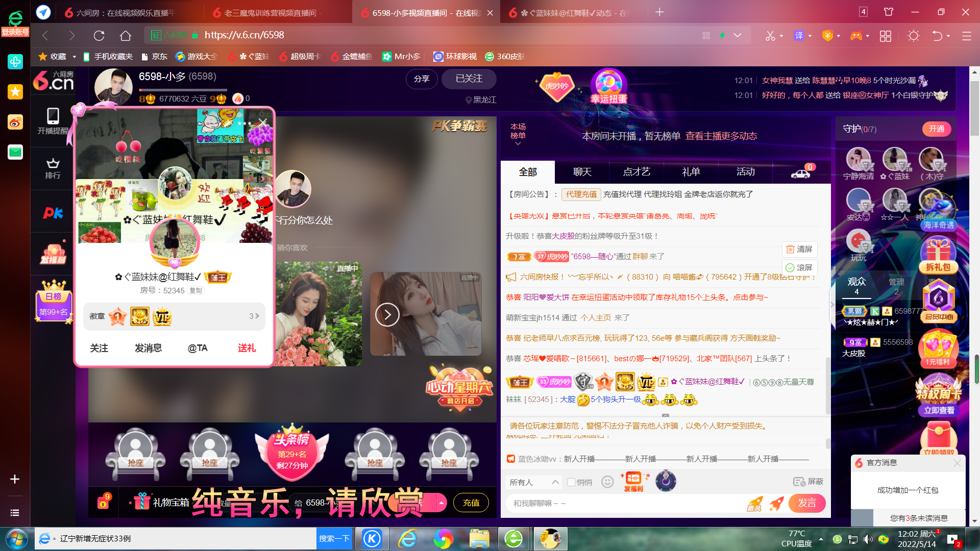980x551 pixels.
Task: Open the 收藏 bookmarks dropdown arrow
Action: click(75, 57)
